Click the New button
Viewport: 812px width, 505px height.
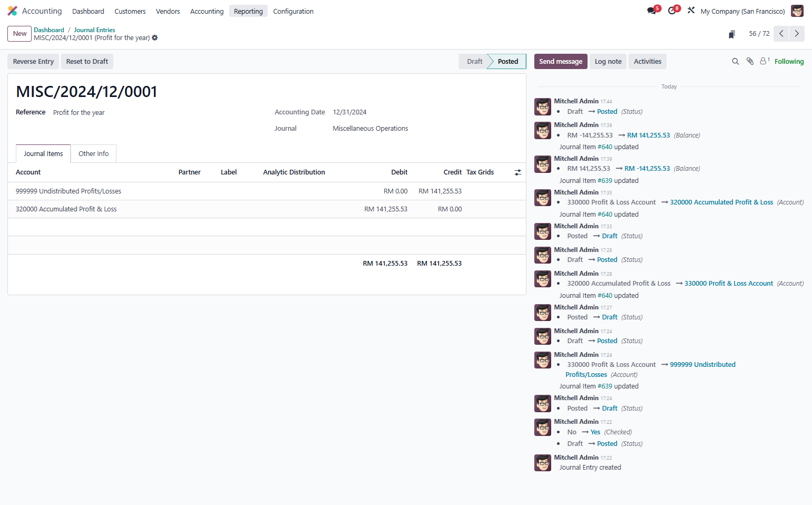[19, 34]
